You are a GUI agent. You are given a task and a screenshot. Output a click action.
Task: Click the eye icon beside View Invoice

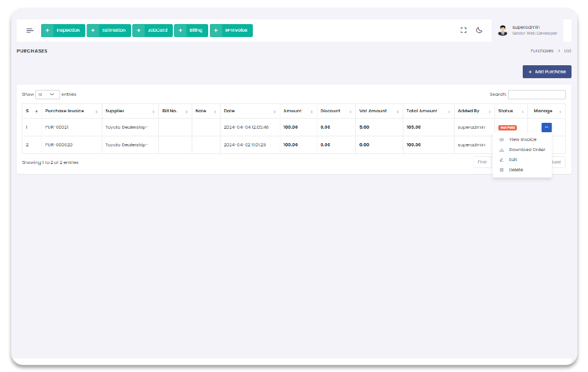point(502,140)
